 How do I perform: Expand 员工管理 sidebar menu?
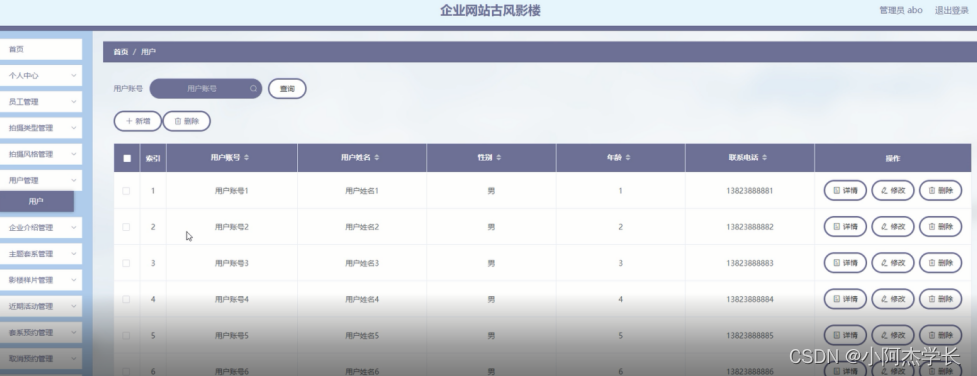[x=41, y=102]
